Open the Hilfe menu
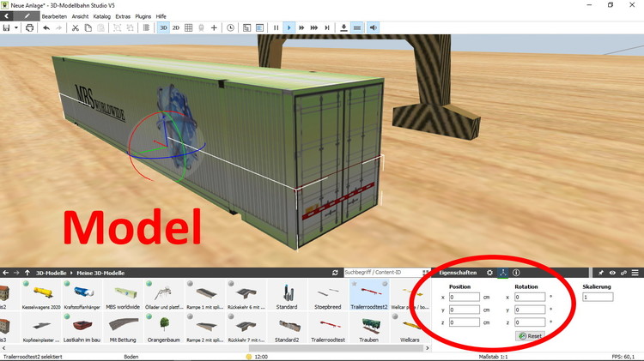The width and height of the screenshot is (644, 361). pos(161,16)
